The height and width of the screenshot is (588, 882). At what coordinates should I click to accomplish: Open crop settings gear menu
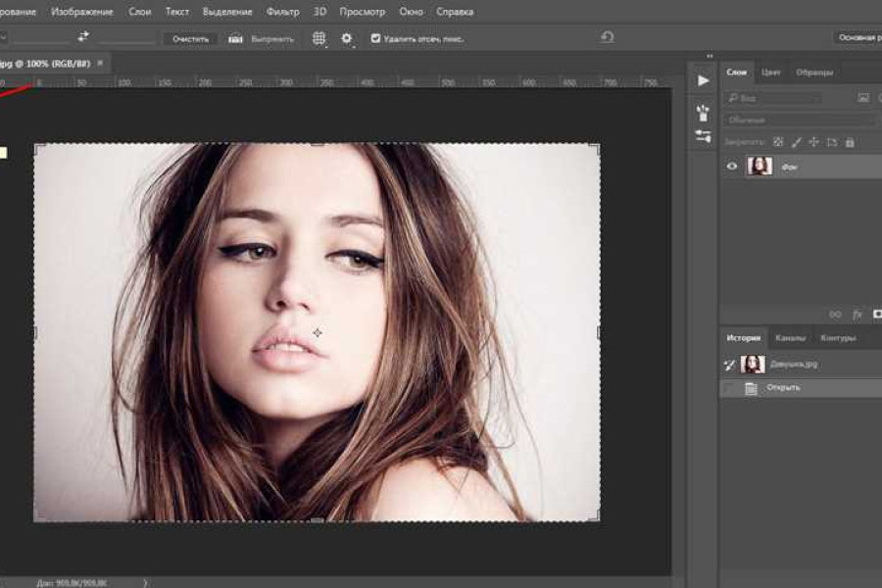(346, 38)
